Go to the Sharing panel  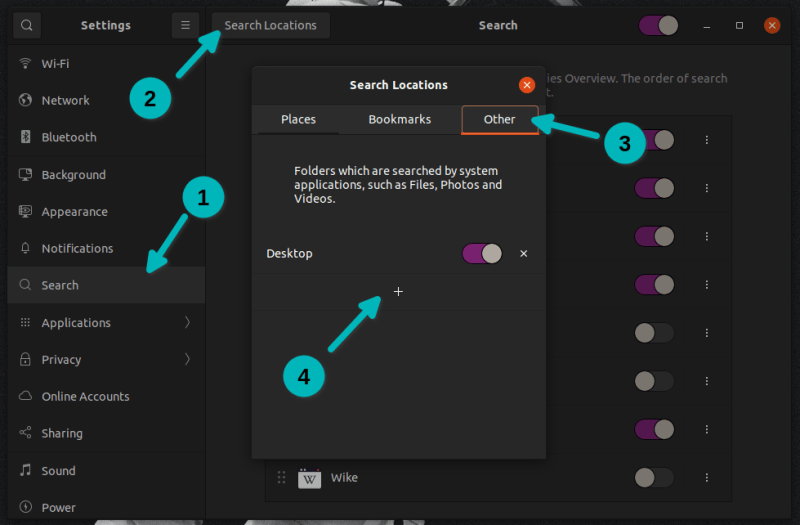(106, 433)
